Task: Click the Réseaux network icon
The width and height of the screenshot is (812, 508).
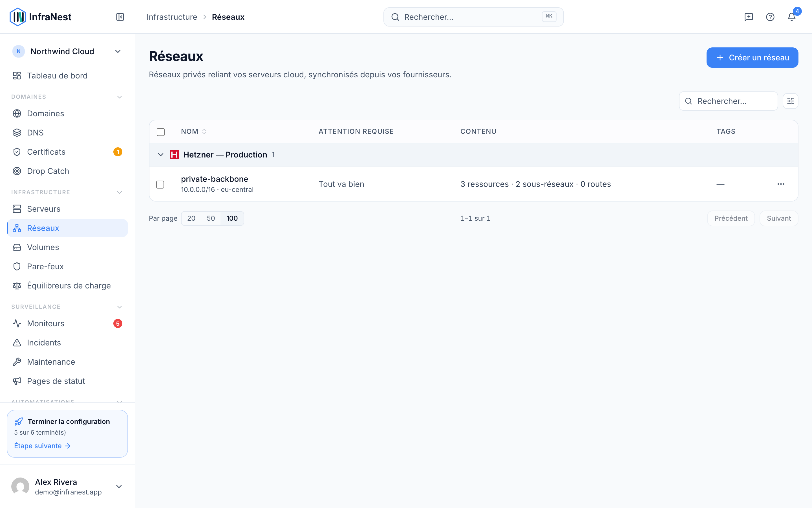Action: pyautogui.click(x=17, y=228)
